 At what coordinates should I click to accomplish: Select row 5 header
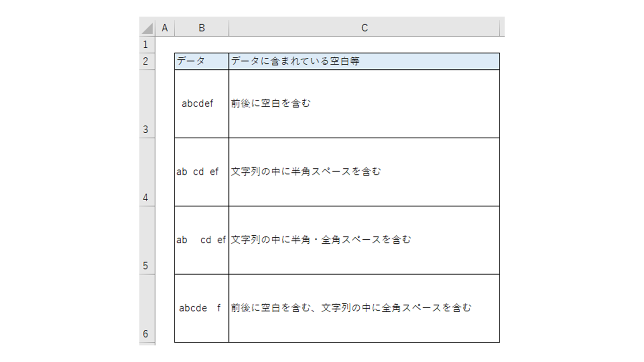(x=147, y=240)
